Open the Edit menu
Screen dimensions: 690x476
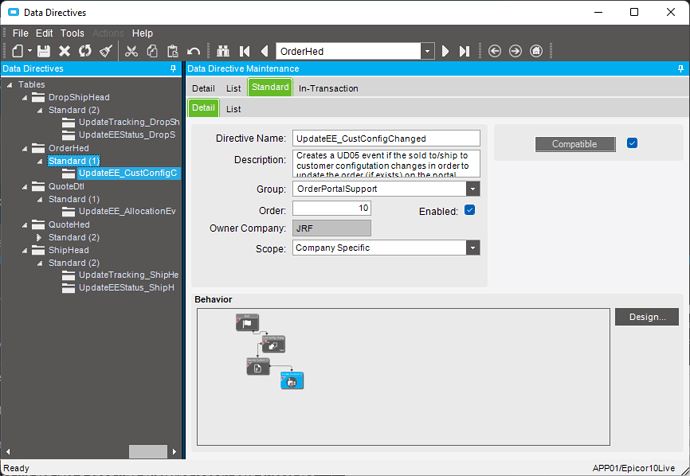coord(44,33)
